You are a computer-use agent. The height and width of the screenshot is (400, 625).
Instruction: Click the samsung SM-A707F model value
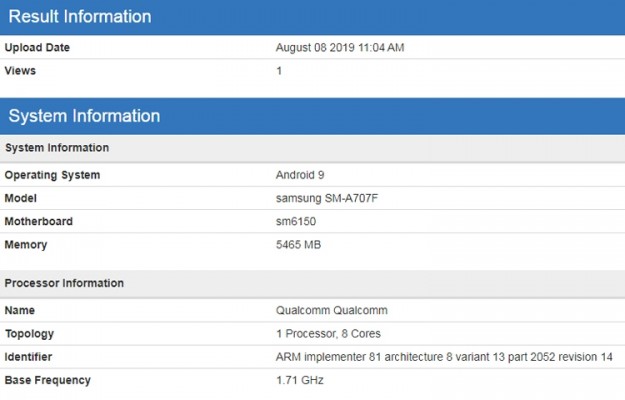(327, 198)
